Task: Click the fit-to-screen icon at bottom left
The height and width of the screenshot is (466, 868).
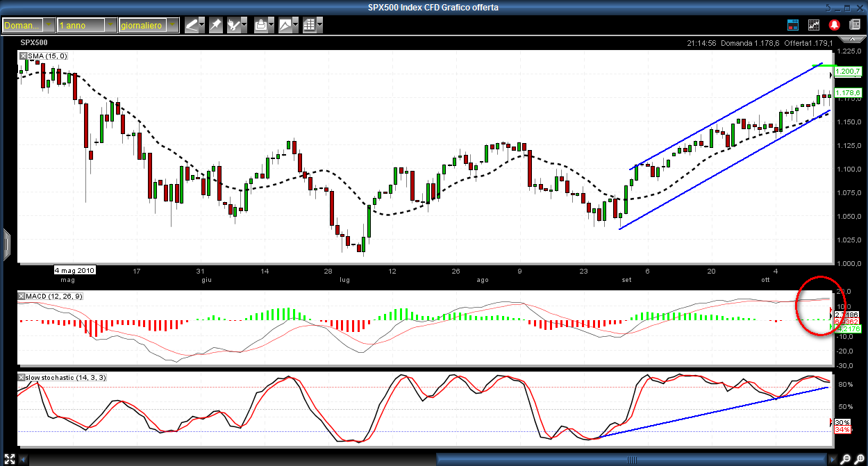Action: point(9,459)
